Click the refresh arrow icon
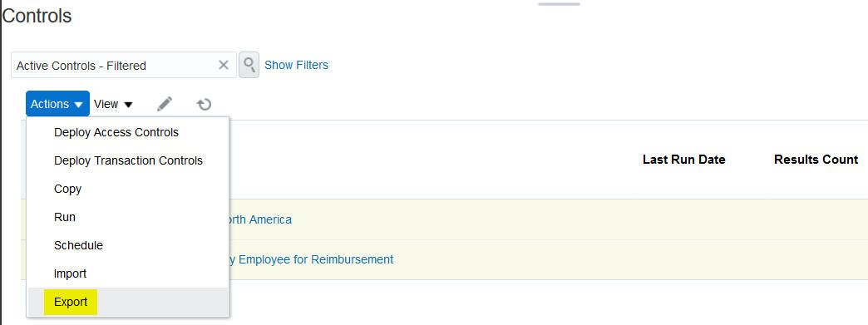868x325 pixels. pos(205,104)
